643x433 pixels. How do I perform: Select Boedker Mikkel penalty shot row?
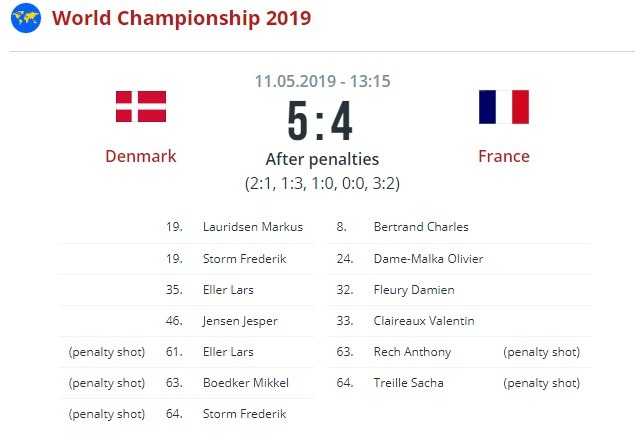point(246,382)
